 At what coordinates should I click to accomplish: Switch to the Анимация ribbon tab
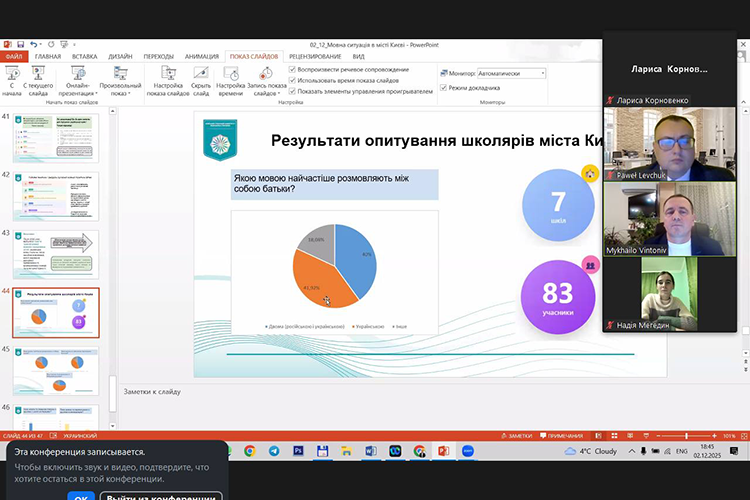[201, 57]
